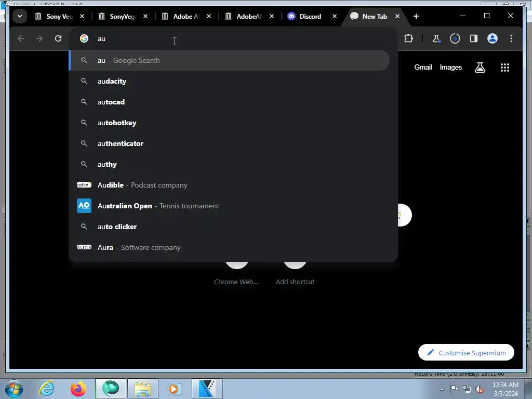Close the Discord tab
The width and height of the screenshot is (532, 399).
tap(335, 16)
